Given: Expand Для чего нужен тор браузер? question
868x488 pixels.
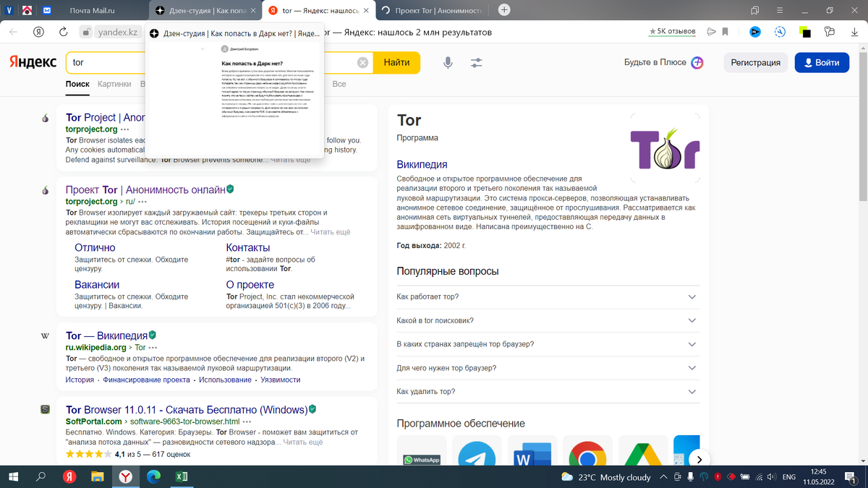Looking at the screenshot, I should [548, 368].
